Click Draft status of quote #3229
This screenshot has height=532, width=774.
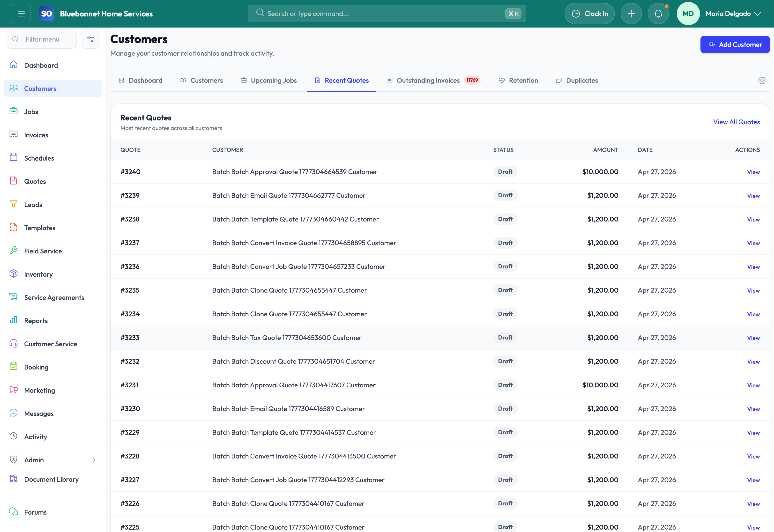[x=505, y=432]
